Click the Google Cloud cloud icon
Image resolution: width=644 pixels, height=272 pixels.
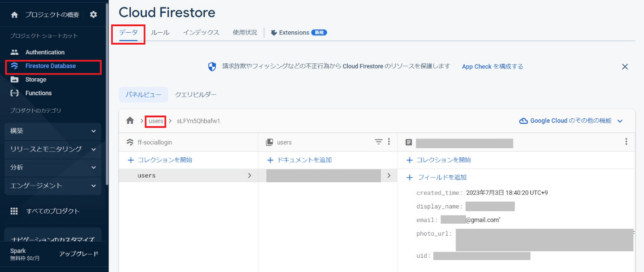(x=523, y=121)
